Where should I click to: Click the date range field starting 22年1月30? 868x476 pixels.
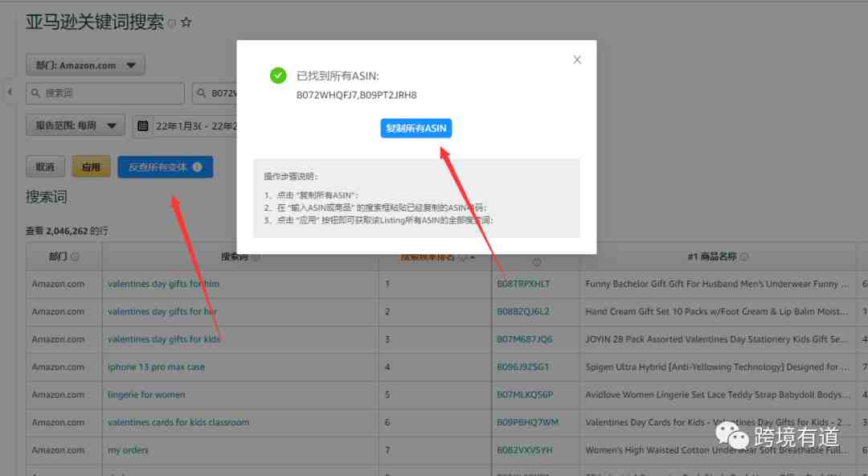(196, 125)
